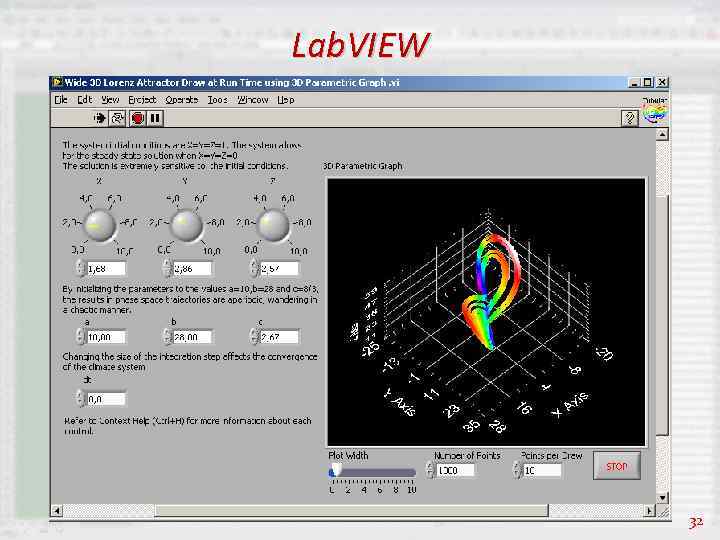Click the vertical scrollbar up arrow
The image size is (720, 540).
click(662, 135)
